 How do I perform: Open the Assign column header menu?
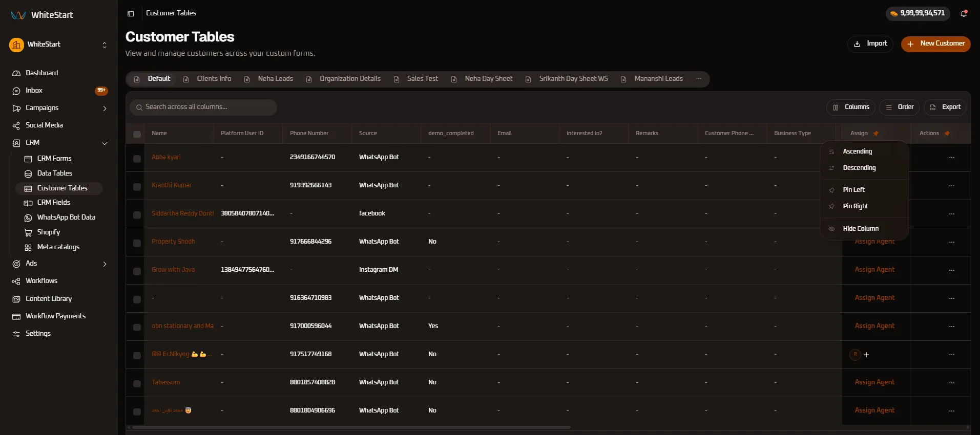pyautogui.click(x=859, y=134)
